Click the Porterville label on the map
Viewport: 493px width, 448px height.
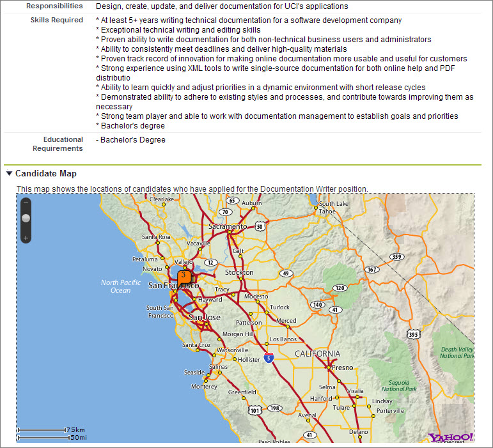click(x=390, y=411)
